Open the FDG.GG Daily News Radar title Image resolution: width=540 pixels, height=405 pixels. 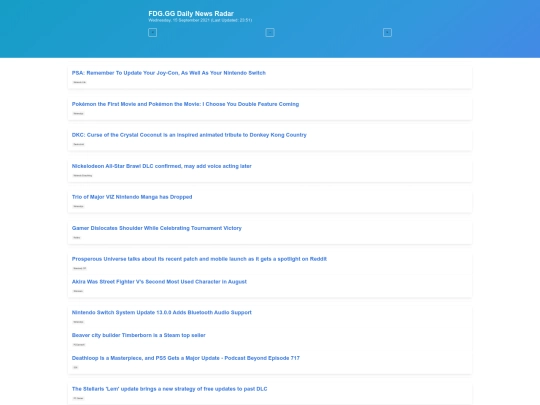click(x=191, y=13)
